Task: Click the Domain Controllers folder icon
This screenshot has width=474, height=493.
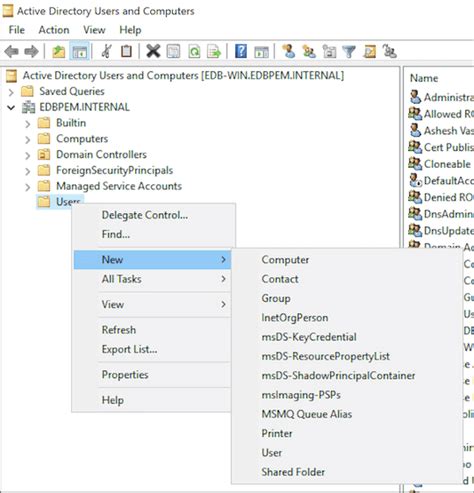Action: pyautogui.click(x=44, y=154)
